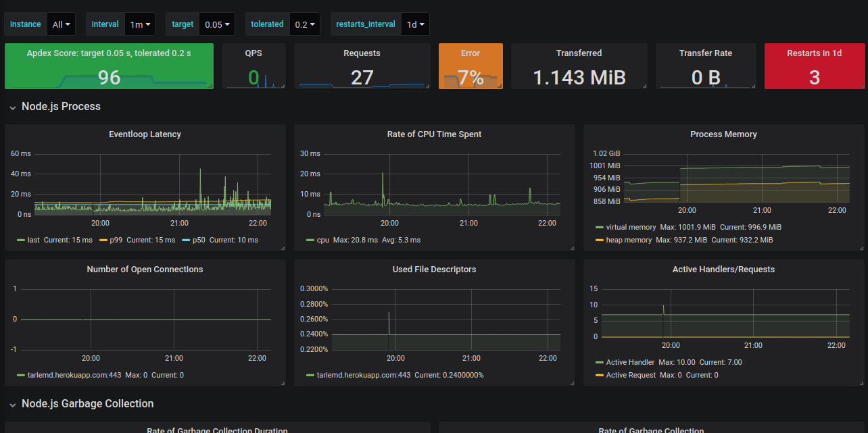Open the Restarts in 1d panel title

click(814, 53)
